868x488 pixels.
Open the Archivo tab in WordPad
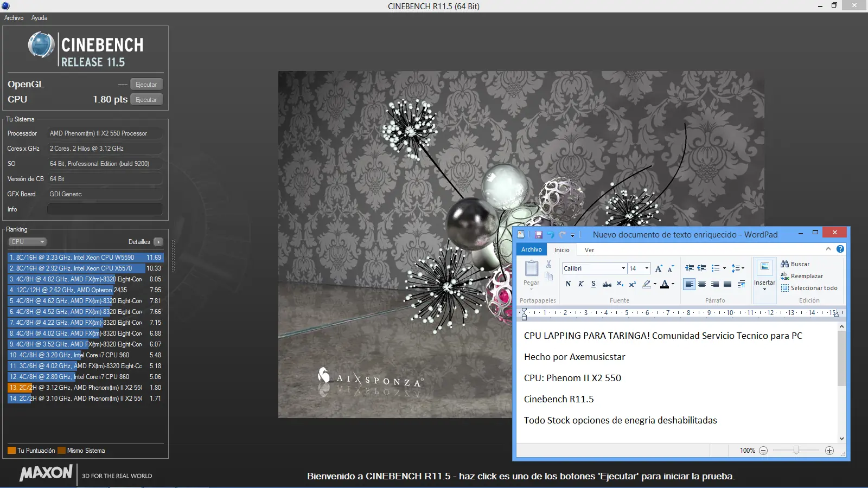532,249
